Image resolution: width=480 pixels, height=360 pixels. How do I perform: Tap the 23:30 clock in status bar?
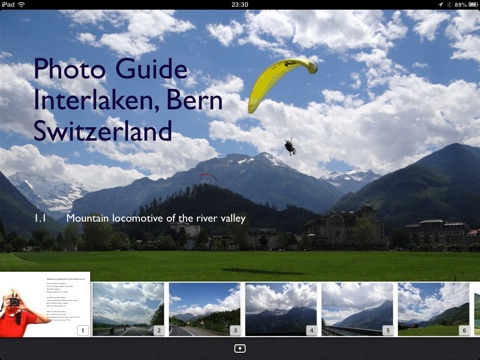[x=240, y=5]
